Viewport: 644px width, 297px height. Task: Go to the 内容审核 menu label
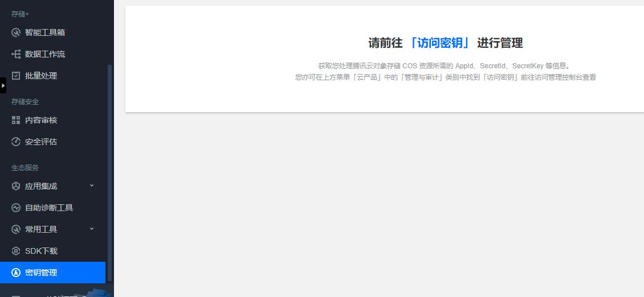[41, 120]
